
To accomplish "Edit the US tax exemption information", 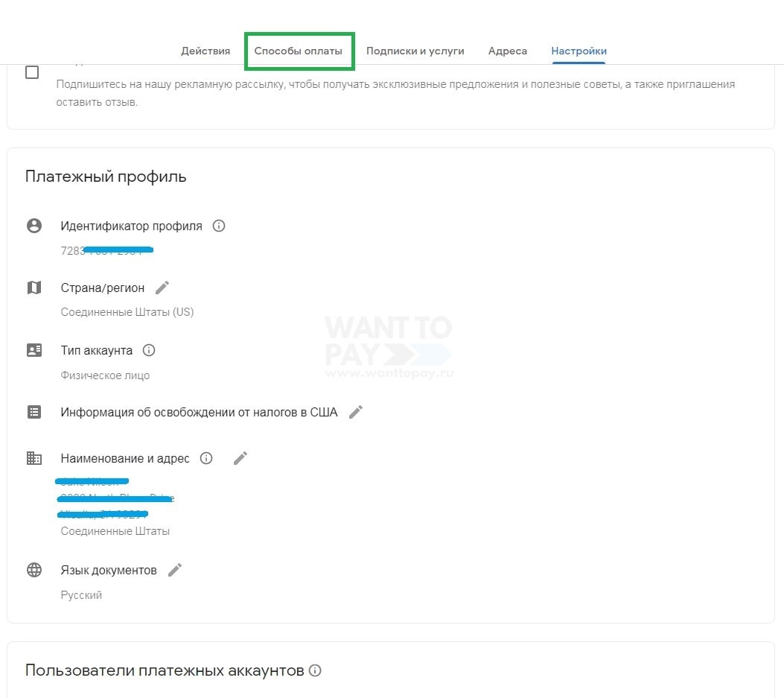I will pyautogui.click(x=356, y=412).
